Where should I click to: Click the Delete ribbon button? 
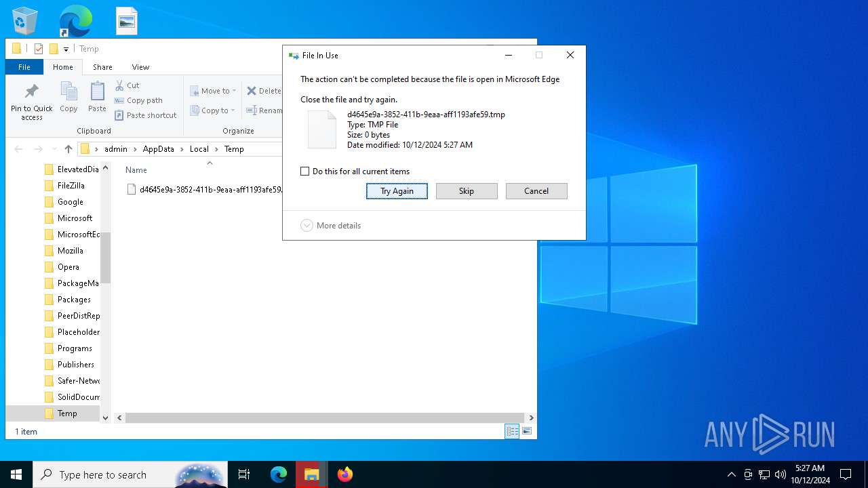[264, 91]
